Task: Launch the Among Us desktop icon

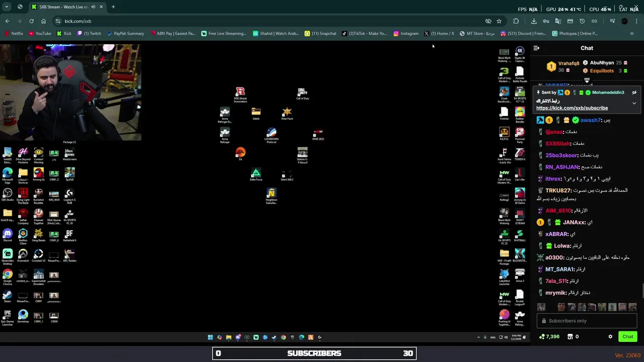Action: [x=39, y=174]
